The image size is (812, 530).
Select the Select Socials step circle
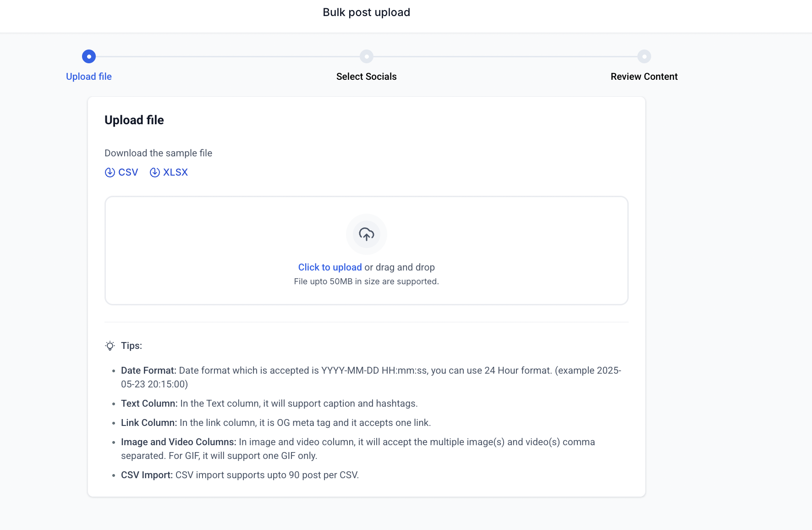[367, 56]
